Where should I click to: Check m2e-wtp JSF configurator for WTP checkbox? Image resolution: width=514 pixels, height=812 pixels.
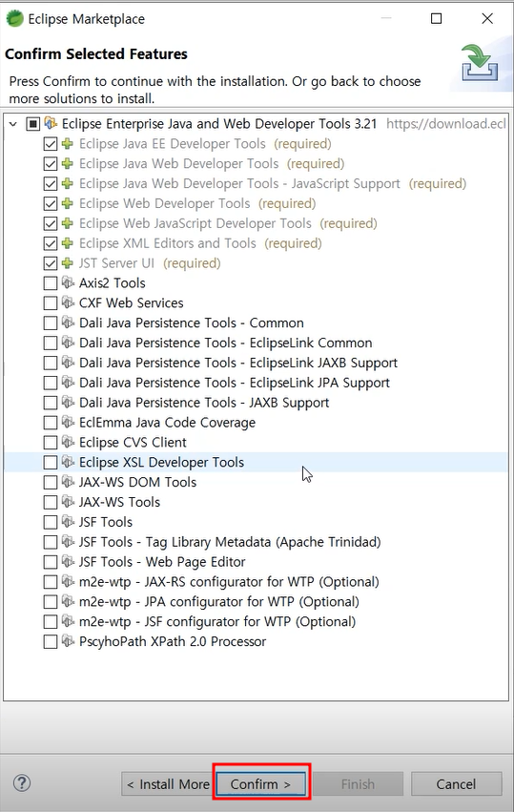51,622
